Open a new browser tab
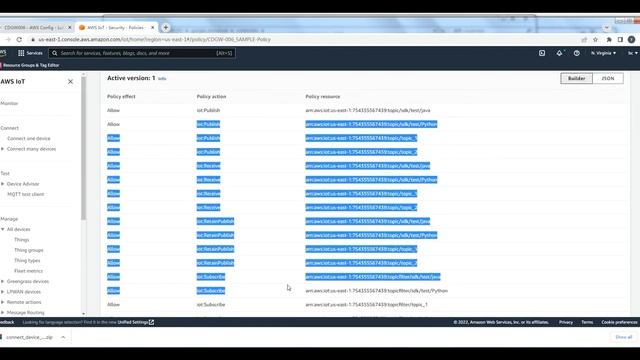Viewport: 640px width, 360px height. pos(166,27)
